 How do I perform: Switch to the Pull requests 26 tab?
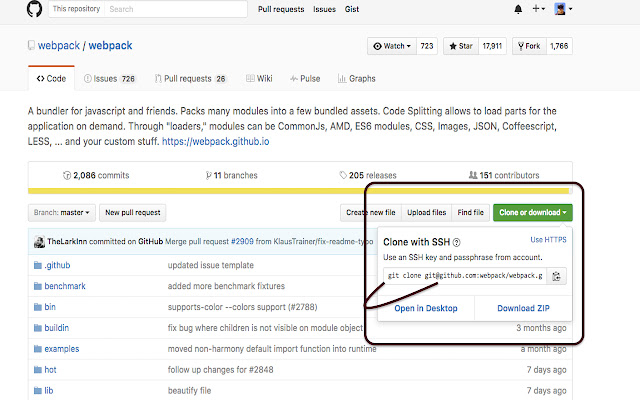tap(191, 78)
